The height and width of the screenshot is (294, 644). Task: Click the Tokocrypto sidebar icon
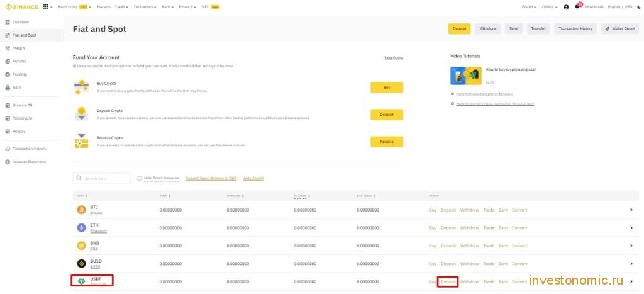(x=8, y=118)
